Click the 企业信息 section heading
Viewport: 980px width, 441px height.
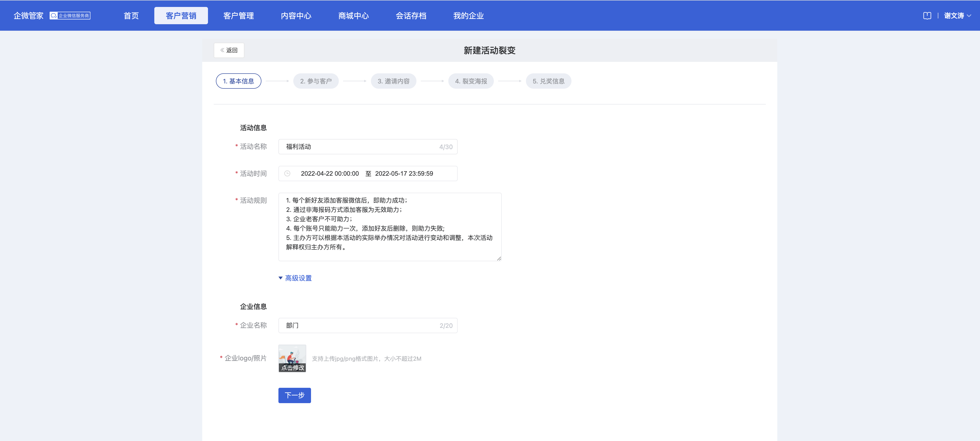(253, 307)
